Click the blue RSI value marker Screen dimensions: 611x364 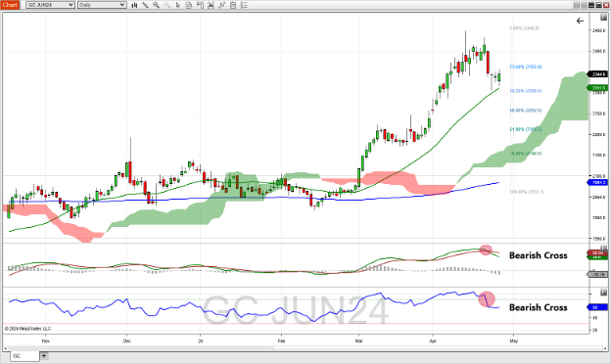click(597, 307)
